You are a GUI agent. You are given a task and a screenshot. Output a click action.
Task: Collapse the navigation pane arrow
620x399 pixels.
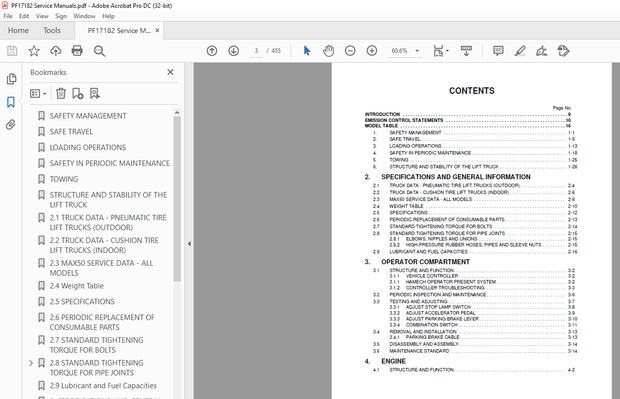189,244
